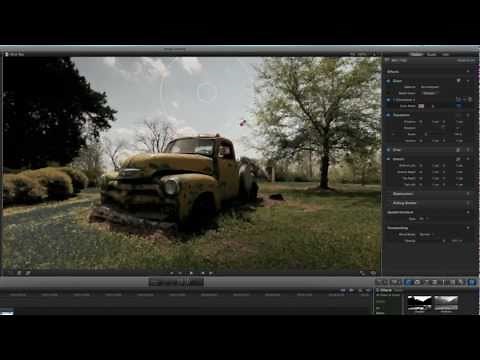Expand the Stabilization section header

[404, 194]
